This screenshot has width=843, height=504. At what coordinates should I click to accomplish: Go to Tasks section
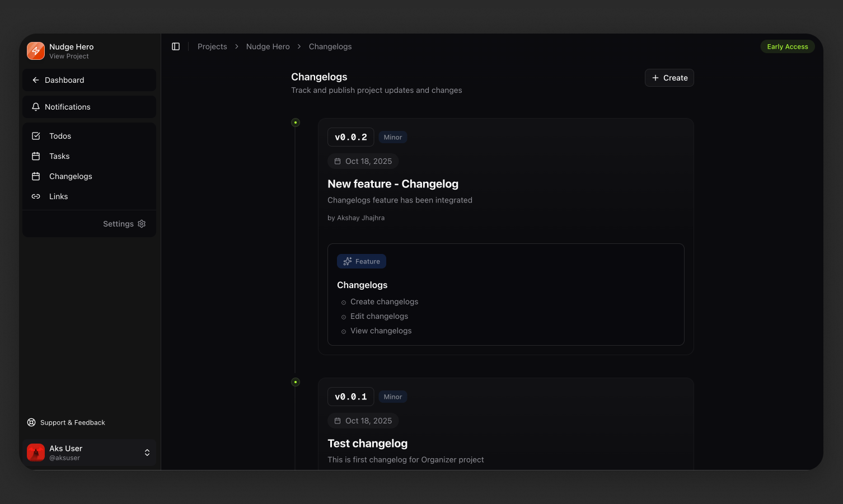pos(90,156)
